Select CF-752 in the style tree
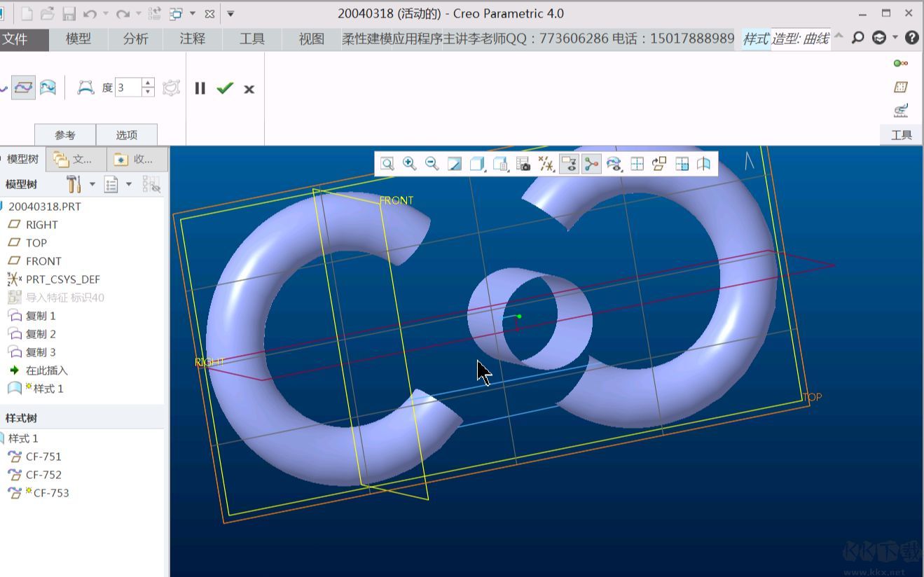924x577 pixels. [43, 475]
